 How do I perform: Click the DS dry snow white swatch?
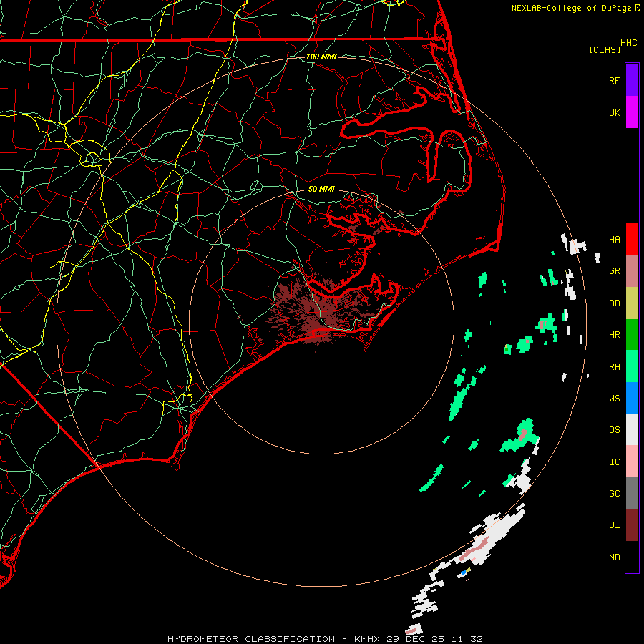tap(632, 429)
